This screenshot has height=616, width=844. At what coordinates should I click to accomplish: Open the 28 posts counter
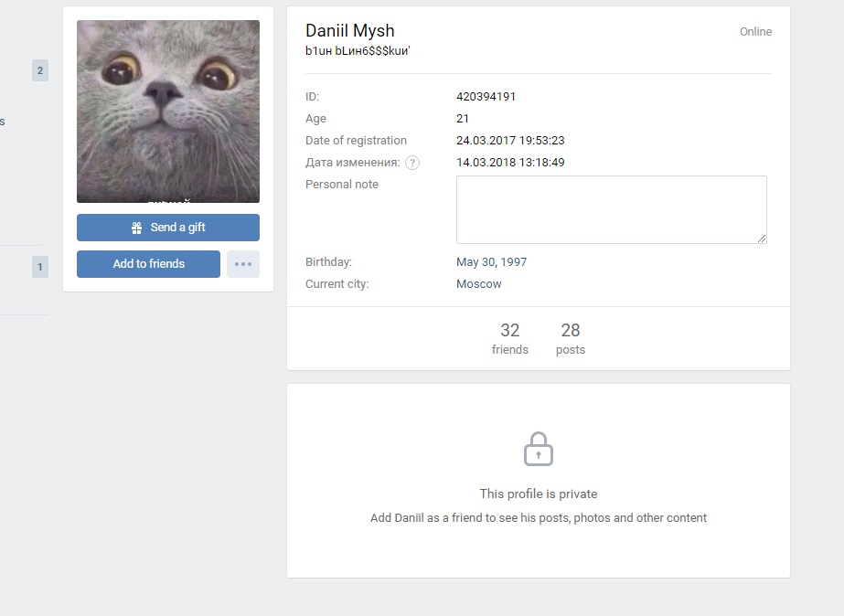pyautogui.click(x=571, y=338)
